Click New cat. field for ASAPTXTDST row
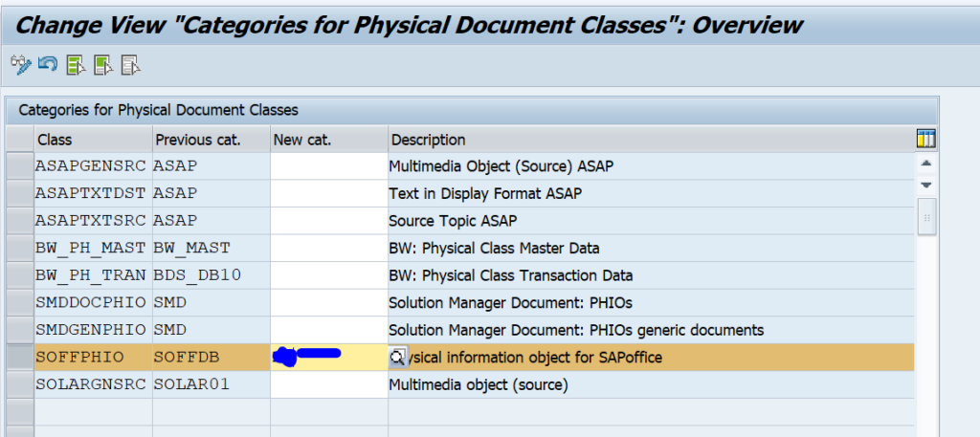The image size is (980, 437). [328, 193]
